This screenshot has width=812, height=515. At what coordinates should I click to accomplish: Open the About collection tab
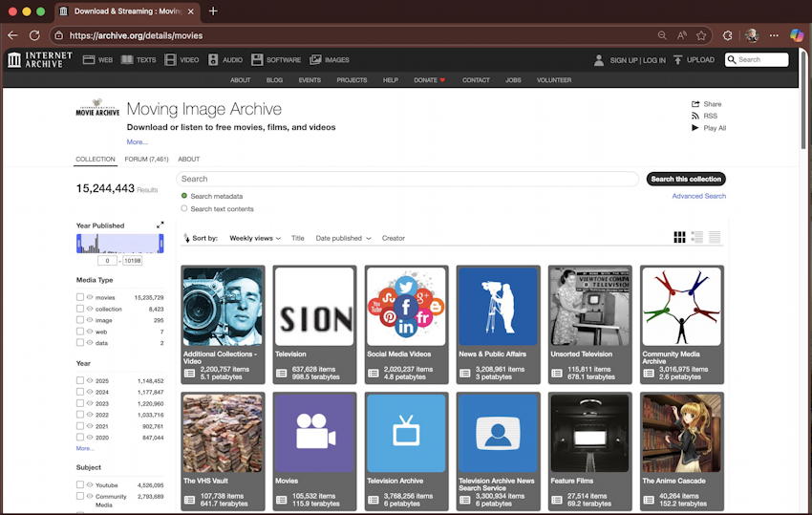click(188, 159)
